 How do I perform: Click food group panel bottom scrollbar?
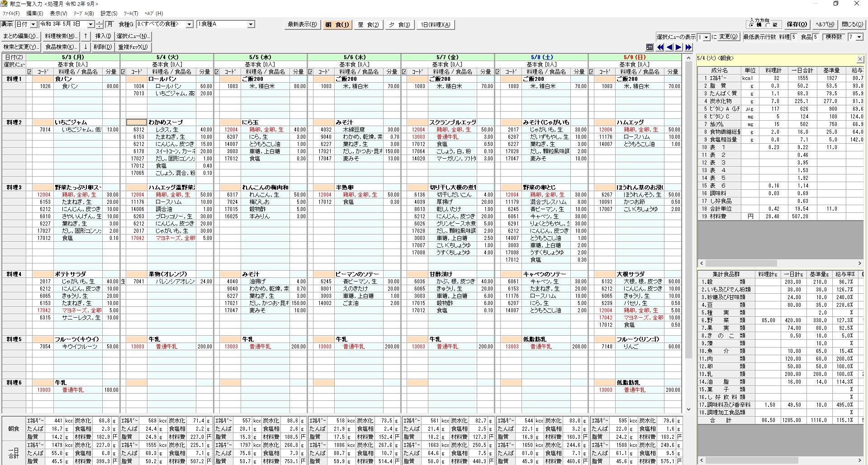tap(780, 460)
